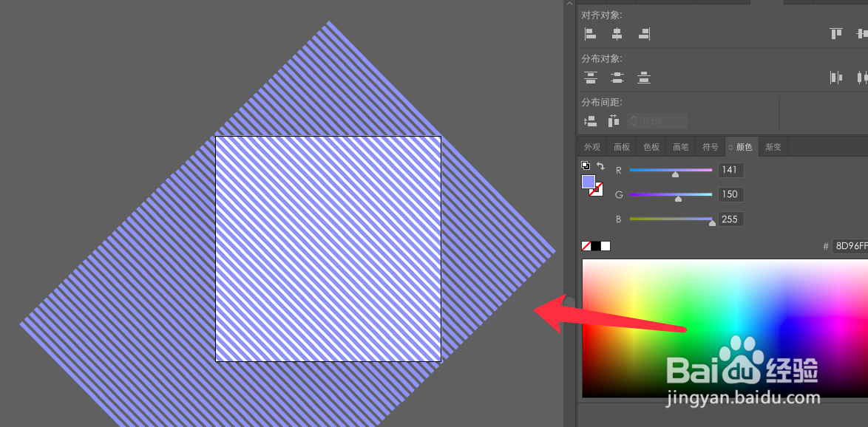This screenshot has height=427, width=868.
Task: Click the B value field showing 255
Action: click(x=730, y=219)
